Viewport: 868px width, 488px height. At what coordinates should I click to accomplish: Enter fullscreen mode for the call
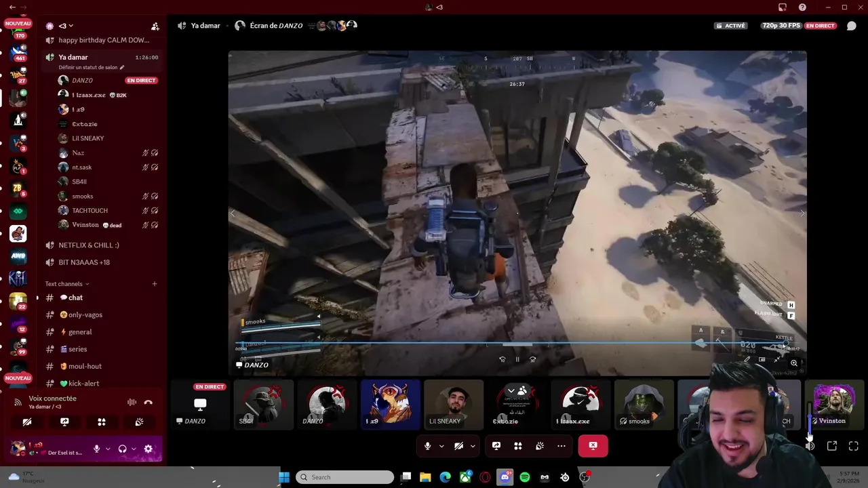[x=853, y=446]
